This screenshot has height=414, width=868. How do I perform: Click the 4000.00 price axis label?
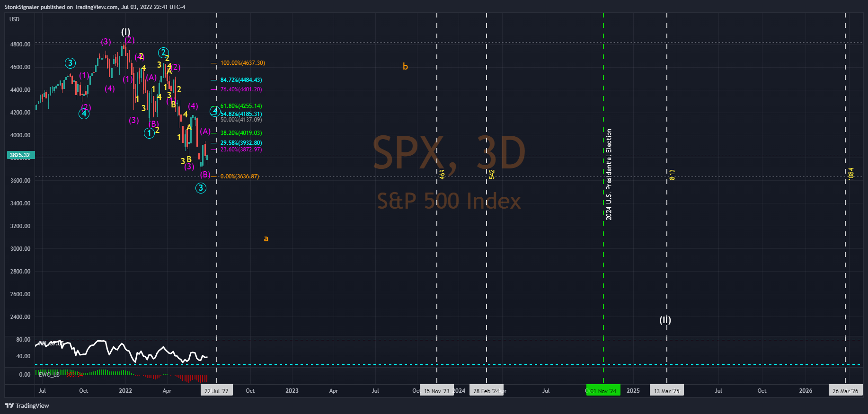click(20, 135)
